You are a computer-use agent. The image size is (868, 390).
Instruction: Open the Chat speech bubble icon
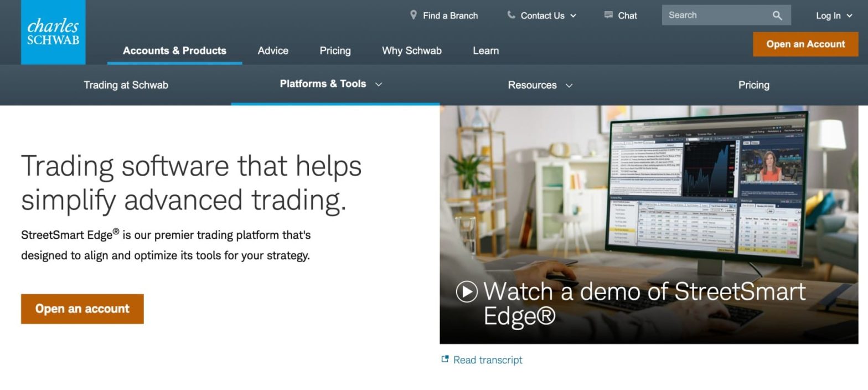[608, 15]
